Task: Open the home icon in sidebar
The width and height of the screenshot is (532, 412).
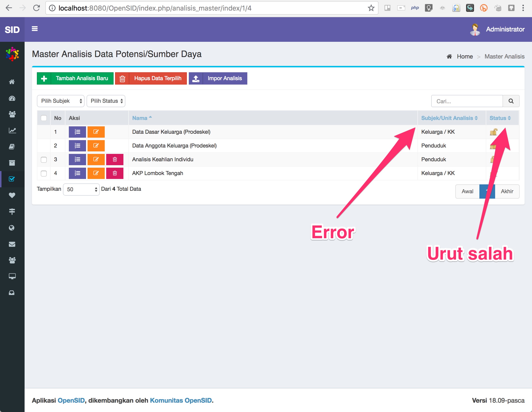Action: [x=12, y=82]
